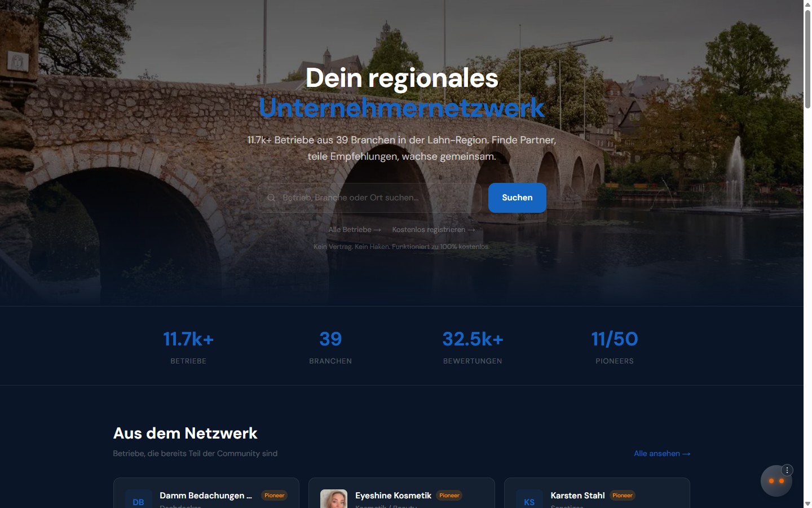The height and width of the screenshot is (508, 812).
Task: Click the 32.5k+ Bewertungen statistic
Action: [473, 347]
